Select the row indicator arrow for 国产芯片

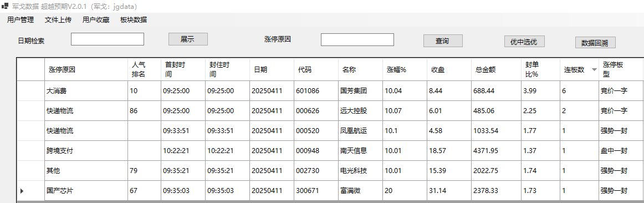pos(22,191)
